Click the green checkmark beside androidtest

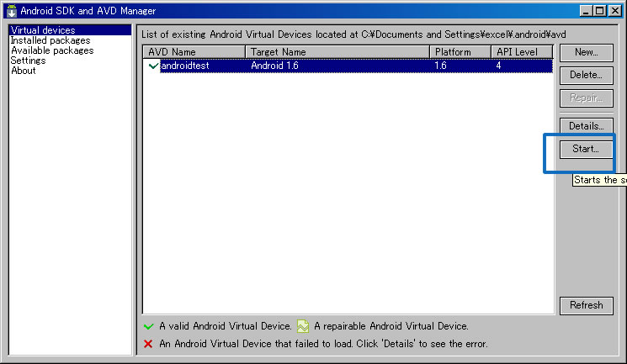[153, 66]
